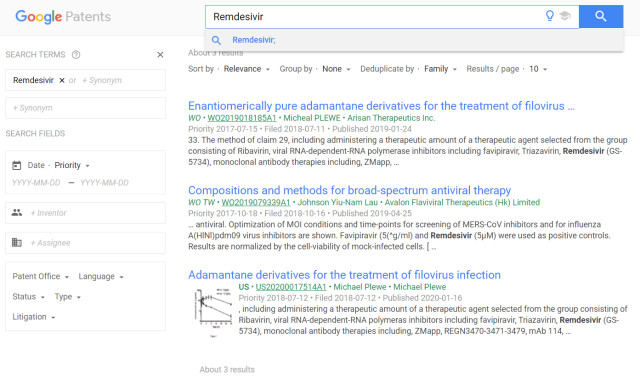Click 'Published 2020-01-16' date text
The height and width of the screenshot is (377, 640).
pos(422,298)
